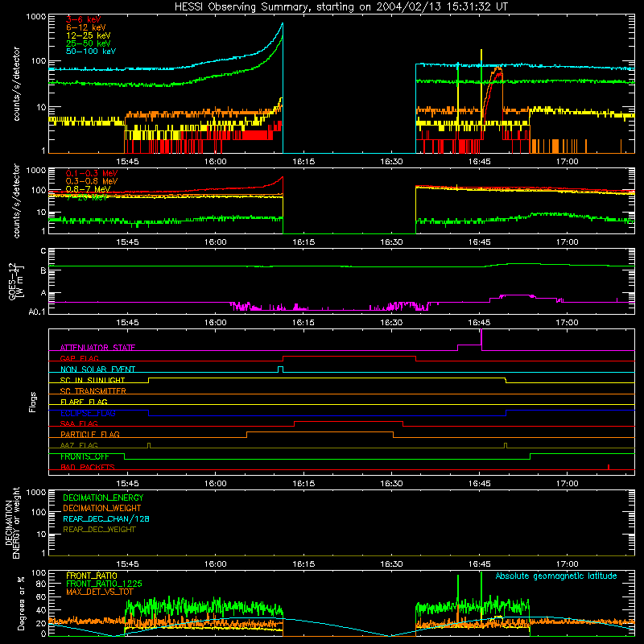Click the cyan NON_SOLAR_EVENT pulse near 16:11
Image resolution: width=644 pixels, height=644 pixels.
(280, 369)
